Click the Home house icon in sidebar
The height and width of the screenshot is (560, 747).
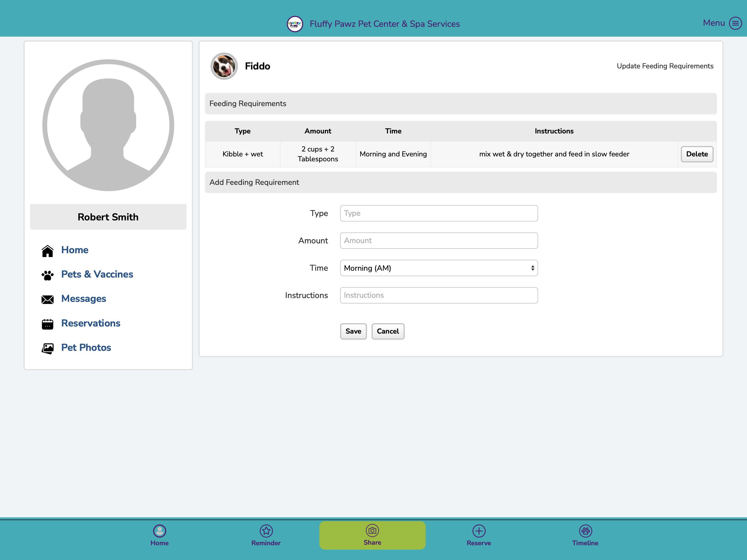pos(48,251)
